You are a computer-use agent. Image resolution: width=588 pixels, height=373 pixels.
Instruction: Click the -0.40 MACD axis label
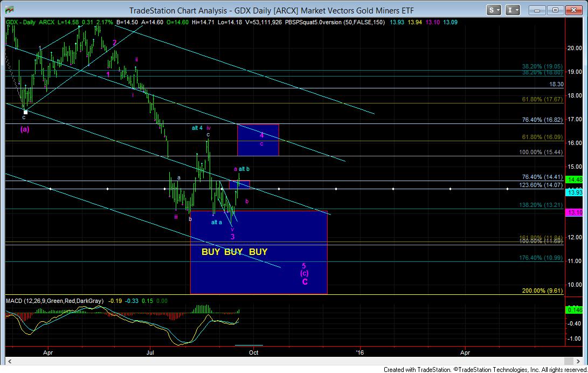point(575,323)
